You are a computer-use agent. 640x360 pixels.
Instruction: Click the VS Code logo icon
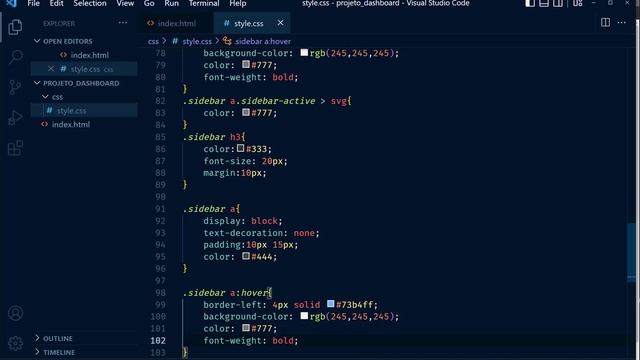[11, 4]
